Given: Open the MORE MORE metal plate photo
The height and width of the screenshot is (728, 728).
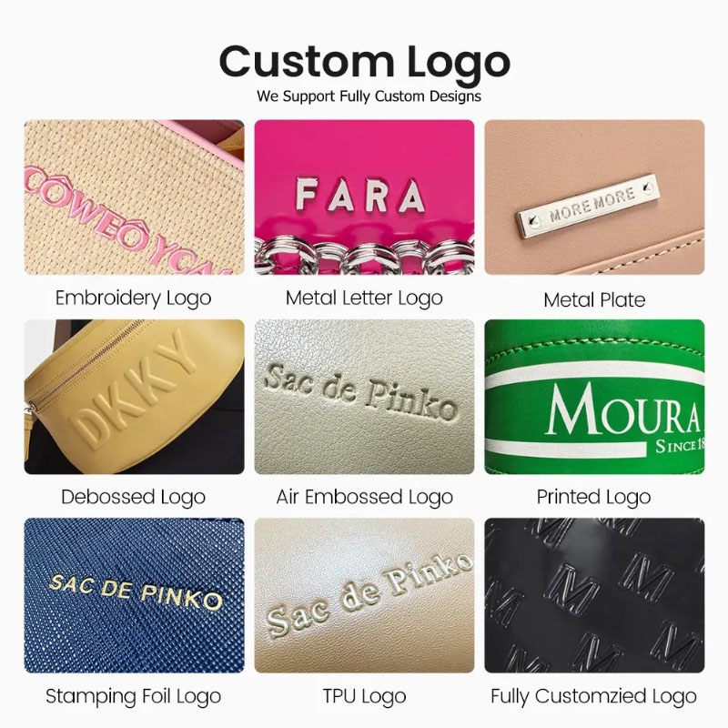Looking at the screenshot, I should click(594, 197).
